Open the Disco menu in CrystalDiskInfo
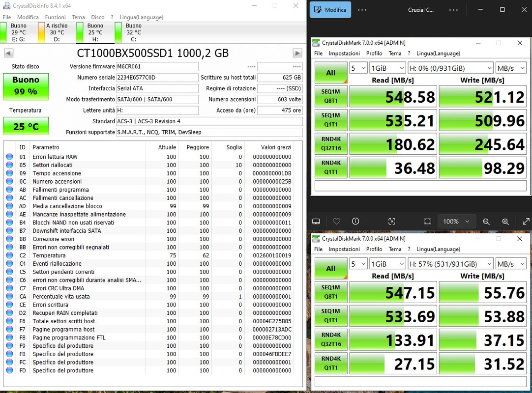Screen dimensions: 532x393 click(98, 17)
